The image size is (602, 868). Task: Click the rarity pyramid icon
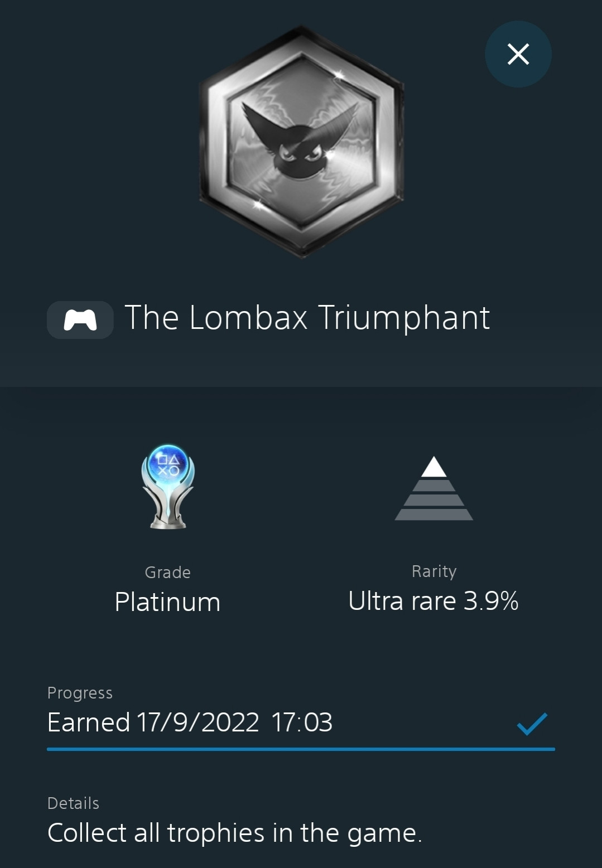[434, 488]
